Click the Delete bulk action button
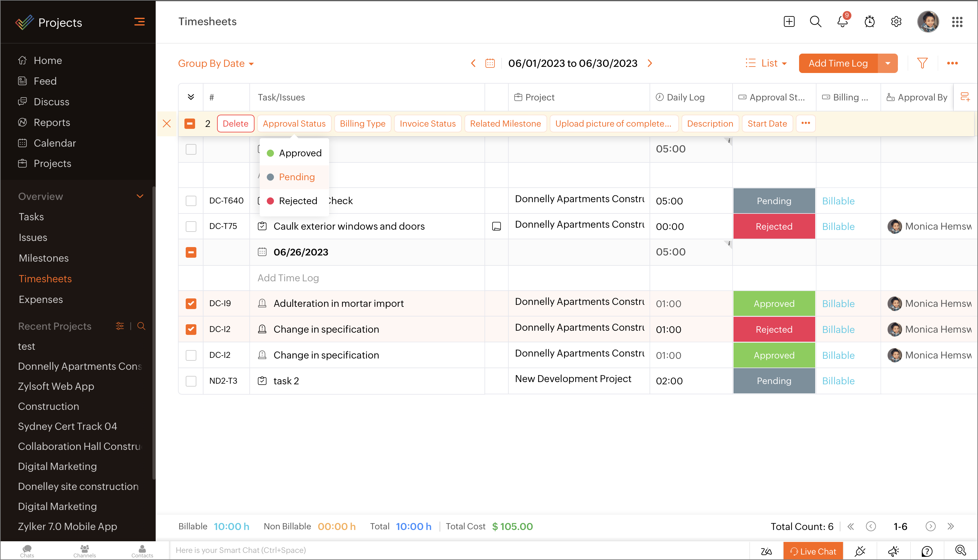This screenshot has height=560, width=978. click(235, 123)
